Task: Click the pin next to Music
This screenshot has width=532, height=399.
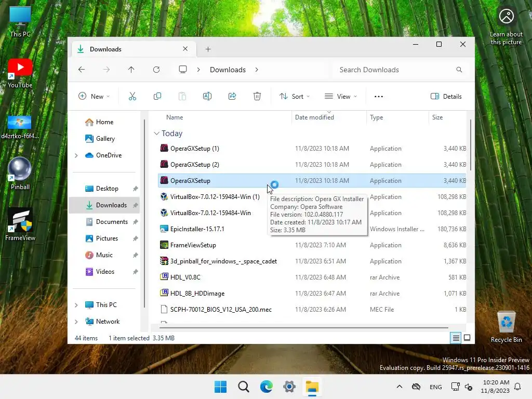Action: [x=135, y=255]
